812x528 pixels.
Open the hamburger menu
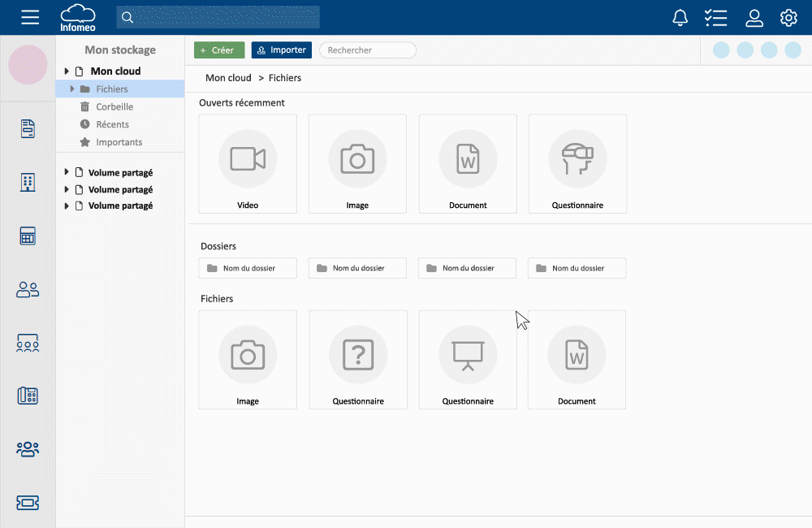coord(30,17)
